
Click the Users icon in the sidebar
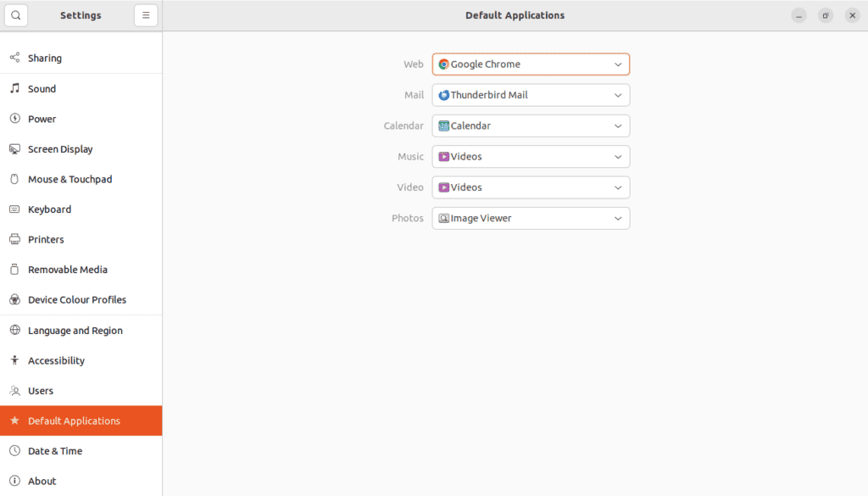[x=14, y=391]
